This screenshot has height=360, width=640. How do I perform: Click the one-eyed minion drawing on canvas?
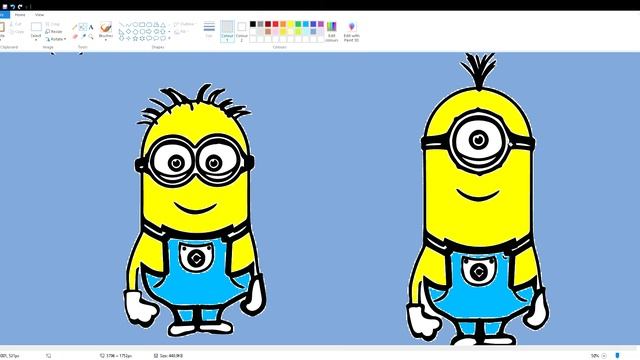tap(478, 199)
